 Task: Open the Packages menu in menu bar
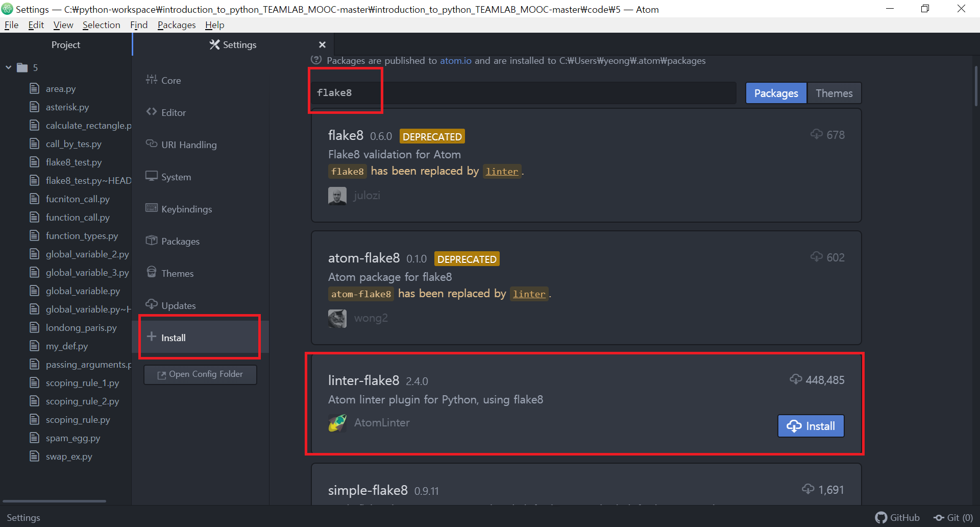point(177,25)
